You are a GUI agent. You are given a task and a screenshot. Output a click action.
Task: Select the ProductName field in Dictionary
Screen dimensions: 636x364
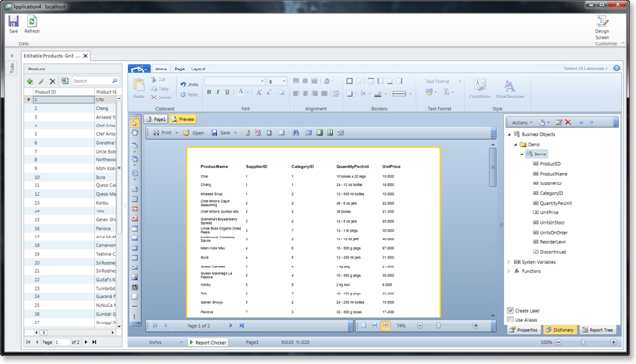coord(554,174)
